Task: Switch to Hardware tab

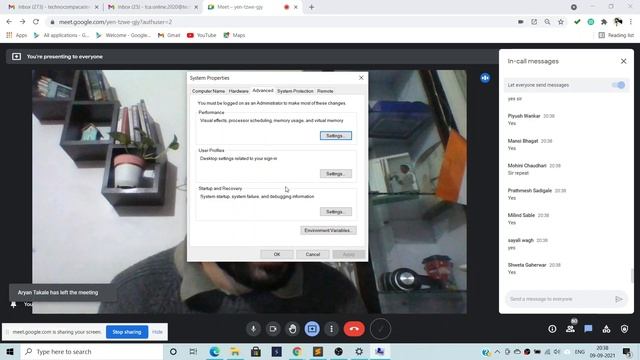Action: point(238,91)
